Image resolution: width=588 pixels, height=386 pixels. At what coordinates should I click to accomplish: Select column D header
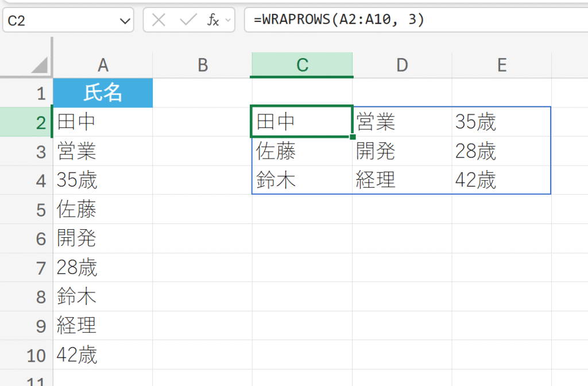click(x=402, y=65)
